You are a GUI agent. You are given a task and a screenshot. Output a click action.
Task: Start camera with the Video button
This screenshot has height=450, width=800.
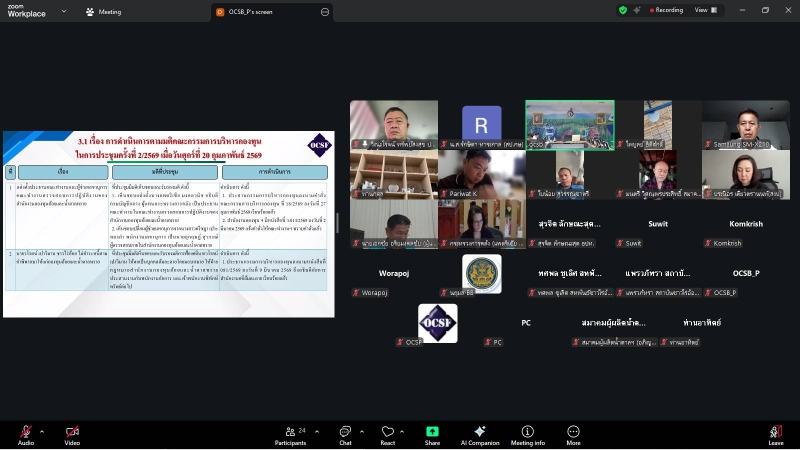click(72, 434)
